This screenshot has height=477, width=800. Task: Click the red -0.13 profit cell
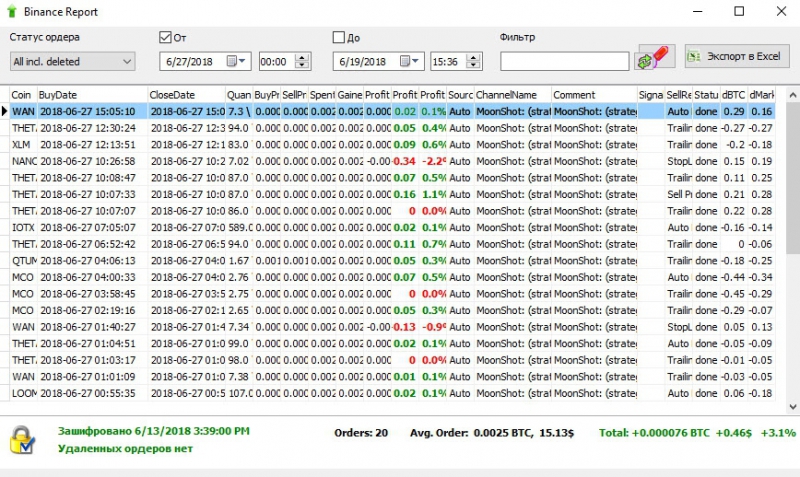point(404,327)
